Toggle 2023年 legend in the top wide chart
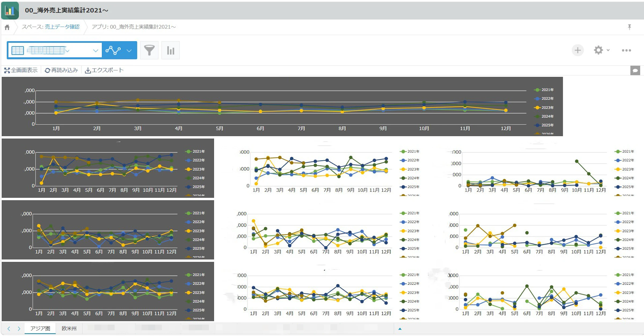Screen dimensions: 644x336 click(x=544, y=108)
